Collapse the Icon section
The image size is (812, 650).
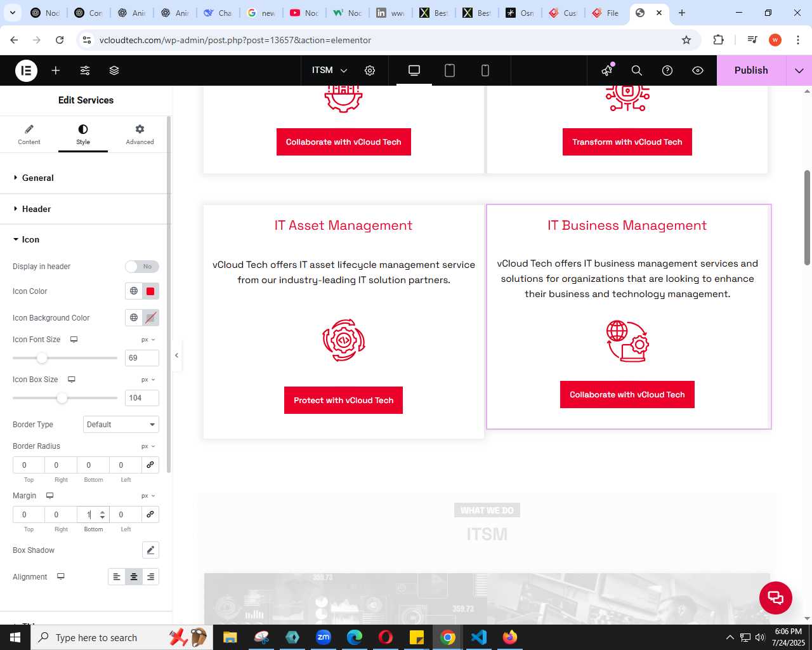click(86, 239)
